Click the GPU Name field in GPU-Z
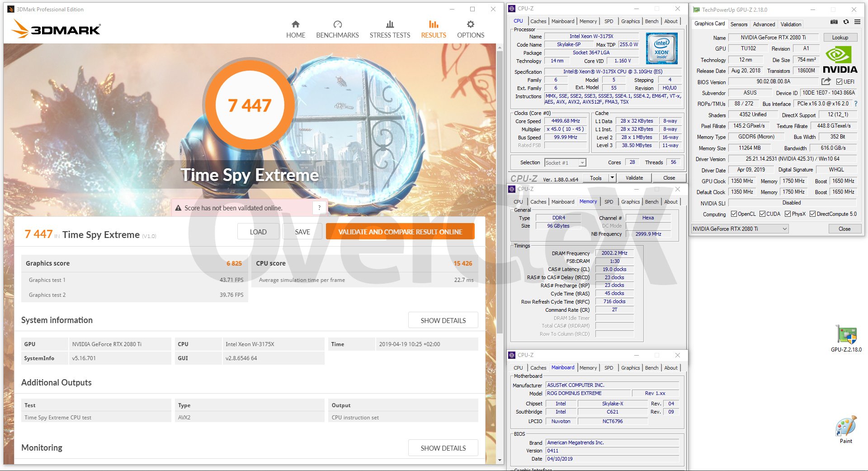 tap(773, 38)
